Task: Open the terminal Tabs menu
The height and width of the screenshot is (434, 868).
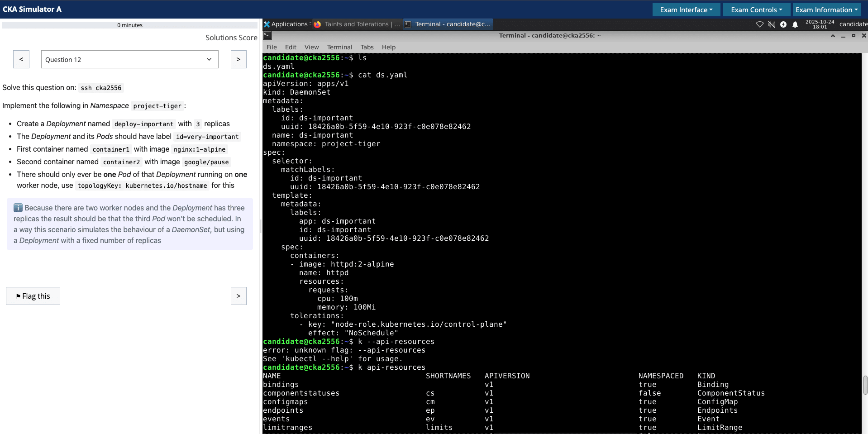Action: click(367, 47)
